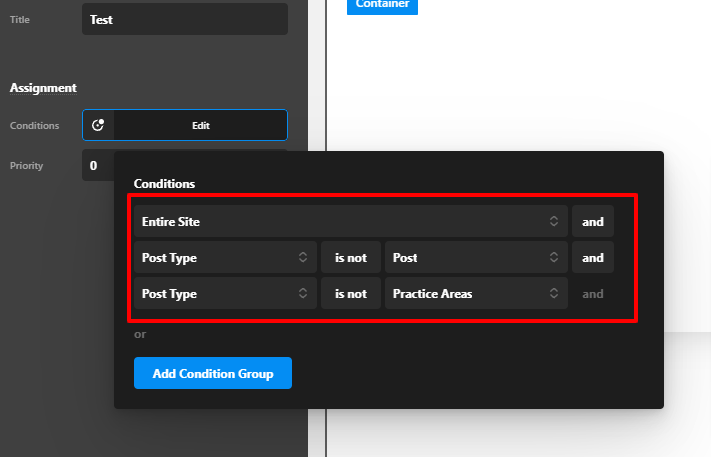Click the Add Condition Group button
The height and width of the screenshot is (457, 711).
[212, 373]
